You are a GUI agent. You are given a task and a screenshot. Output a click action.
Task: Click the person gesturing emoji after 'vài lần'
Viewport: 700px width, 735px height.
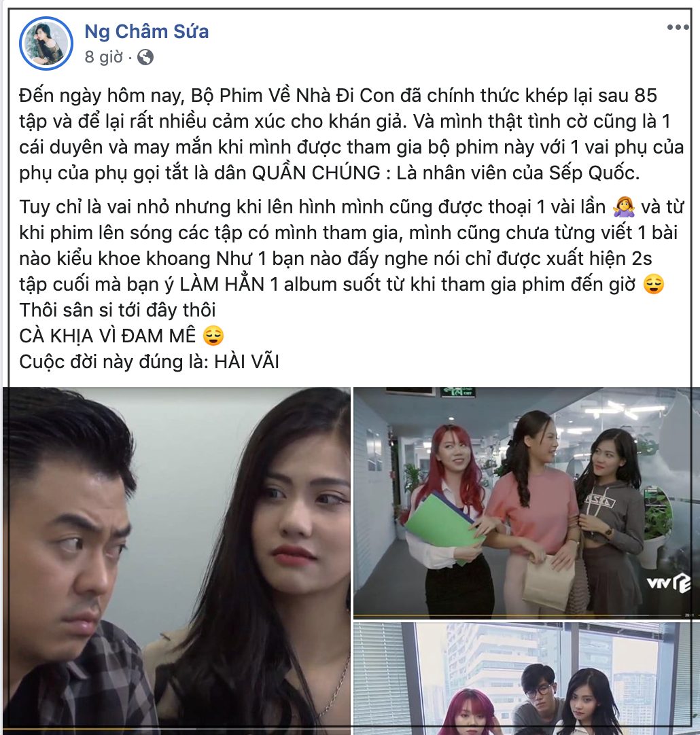coord(624,207)
